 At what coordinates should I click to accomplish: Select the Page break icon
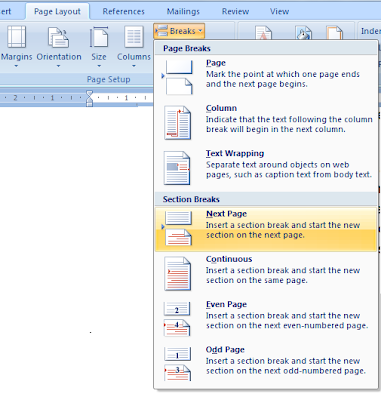pos(179,77)
